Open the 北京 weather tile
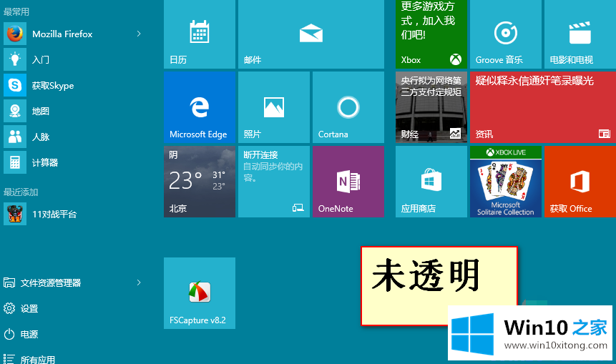 [x=200, y=182]
